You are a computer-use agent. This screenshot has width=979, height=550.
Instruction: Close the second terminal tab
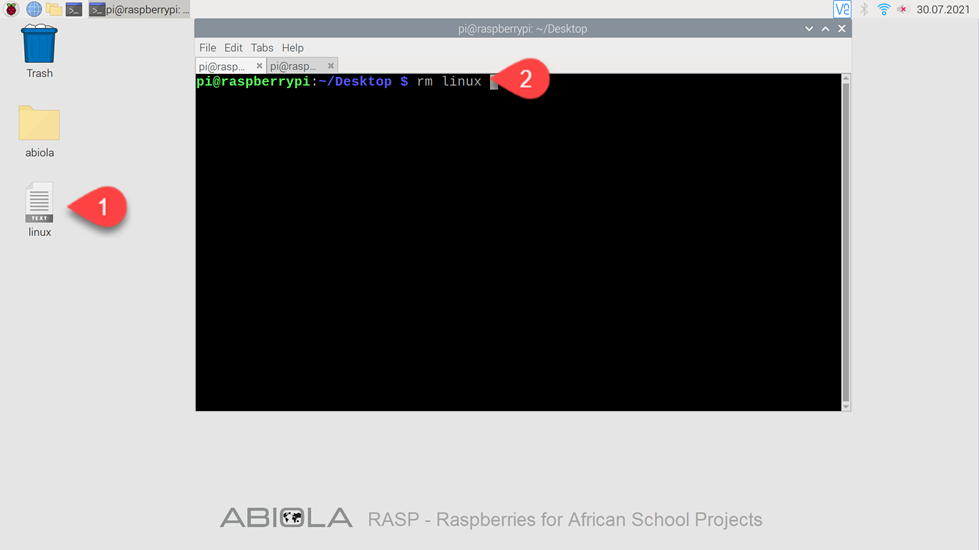331,66
